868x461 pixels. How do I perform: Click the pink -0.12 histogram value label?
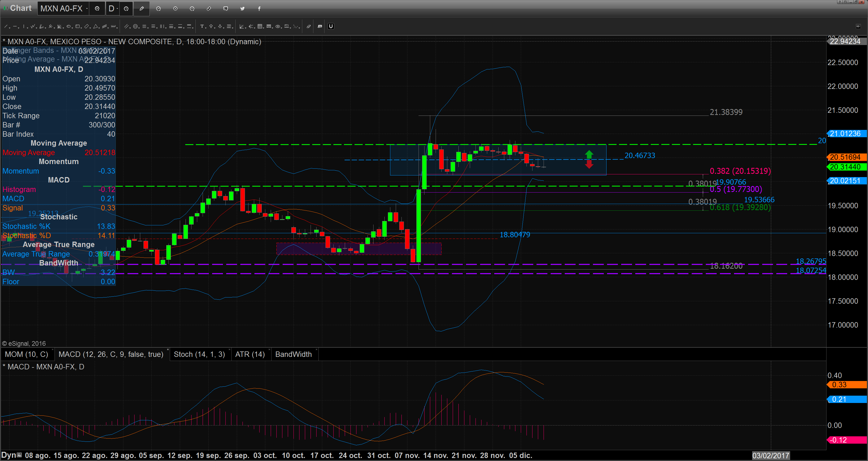pyautogui.click(x=847, y=440)
